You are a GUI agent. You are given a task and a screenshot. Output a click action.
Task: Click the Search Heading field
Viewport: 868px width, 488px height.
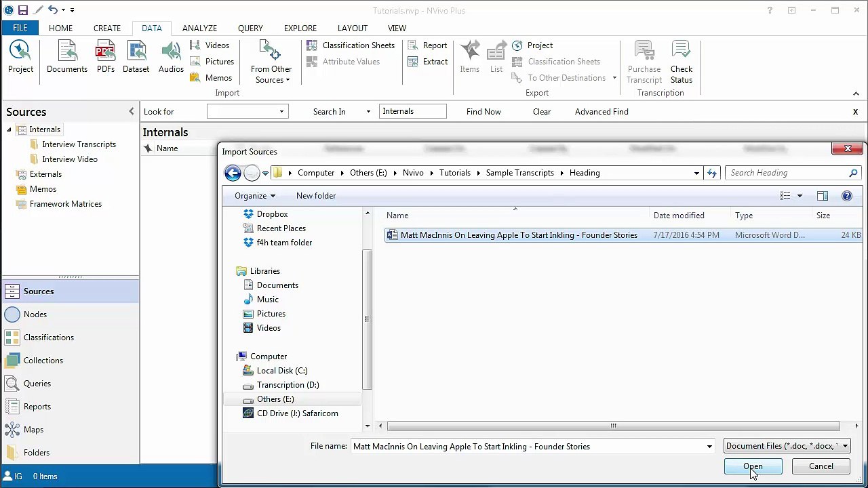click(x=793, y=173)
